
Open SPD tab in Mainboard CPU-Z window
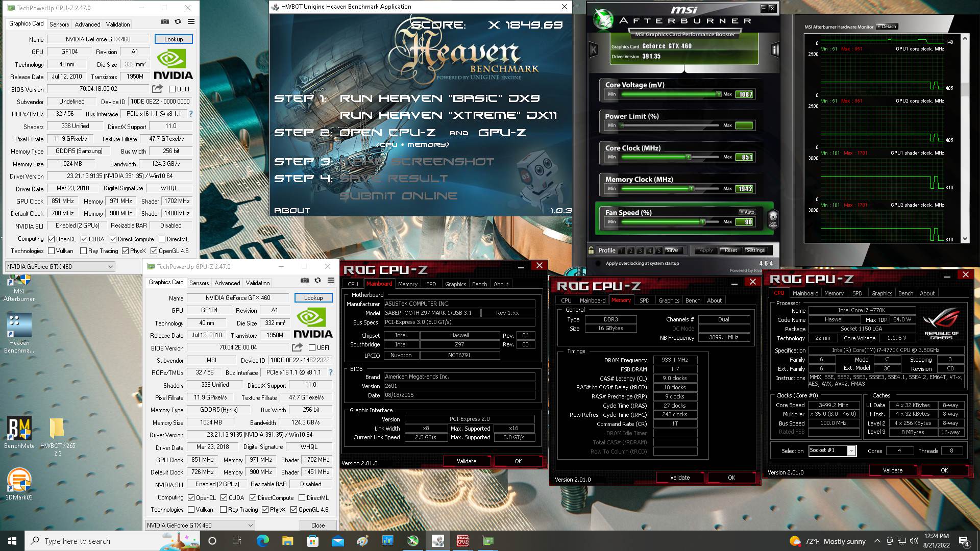(x=431, y=284)
